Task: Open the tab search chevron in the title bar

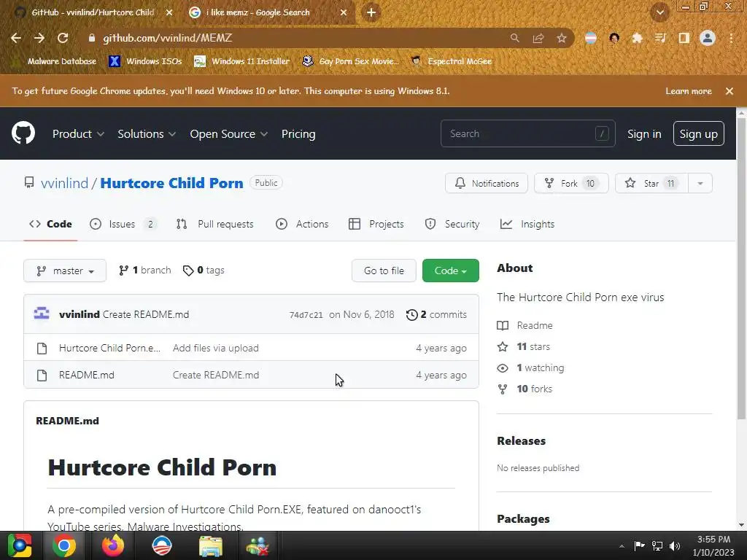Action: pyautogui.click(x=659, y=13)
